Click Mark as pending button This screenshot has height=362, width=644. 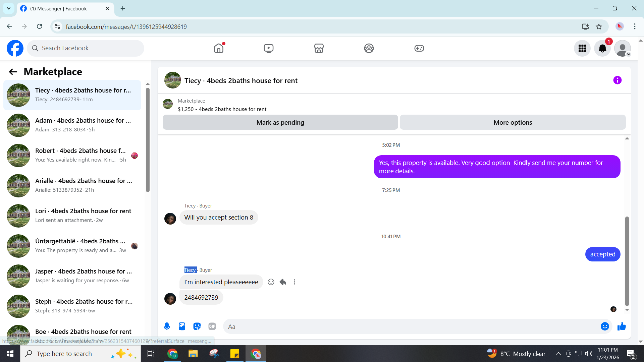[280, 122]
